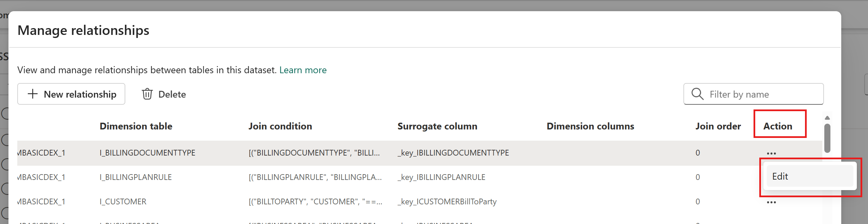The width and height of the screenshot is (868, 224).
Task: Click the Dimension table column header
Action: point(136,126)
